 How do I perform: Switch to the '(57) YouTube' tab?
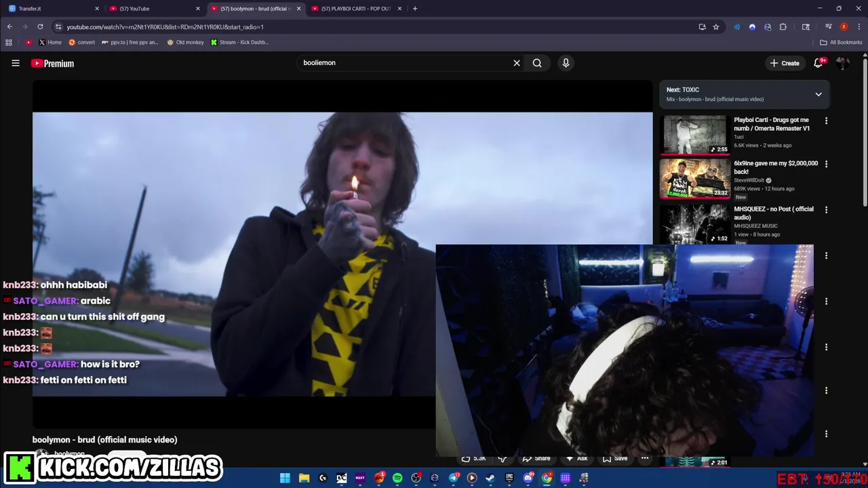click(155, 9)
